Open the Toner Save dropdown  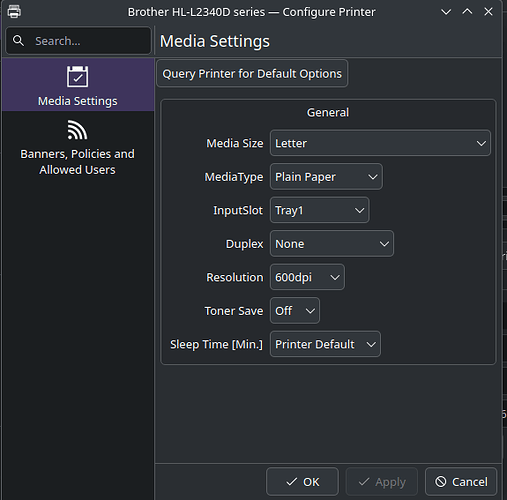[295, 311]
